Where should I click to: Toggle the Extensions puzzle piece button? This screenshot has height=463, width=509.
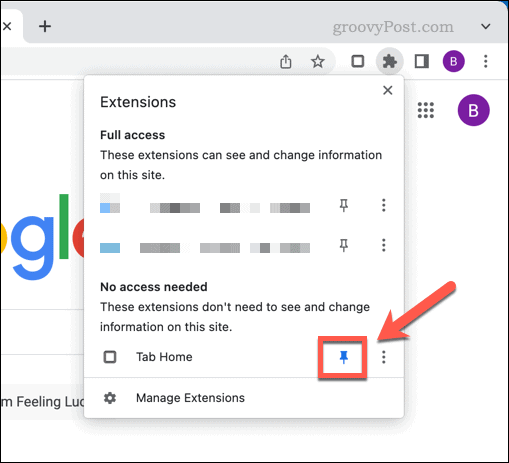click(x=389, y=62)
